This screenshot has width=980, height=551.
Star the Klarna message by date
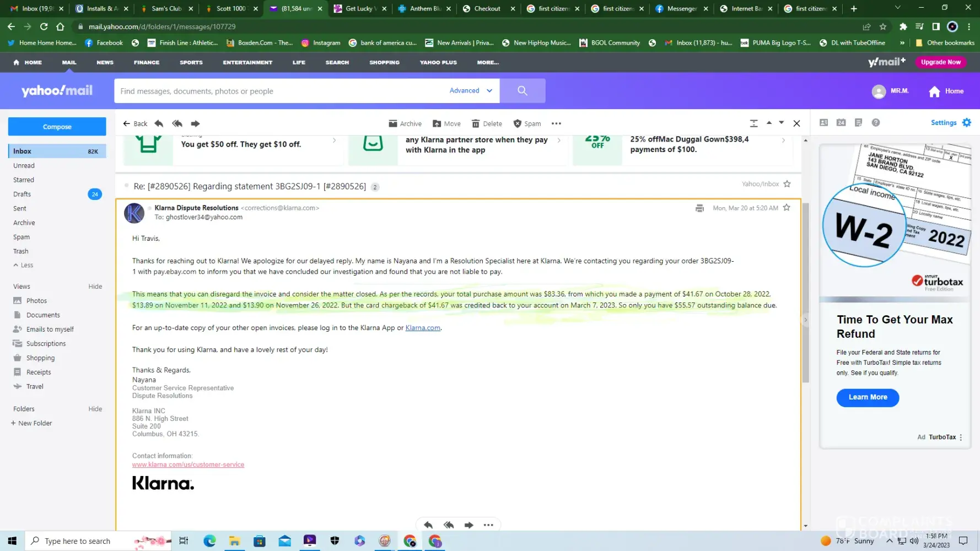click(787, 208)
